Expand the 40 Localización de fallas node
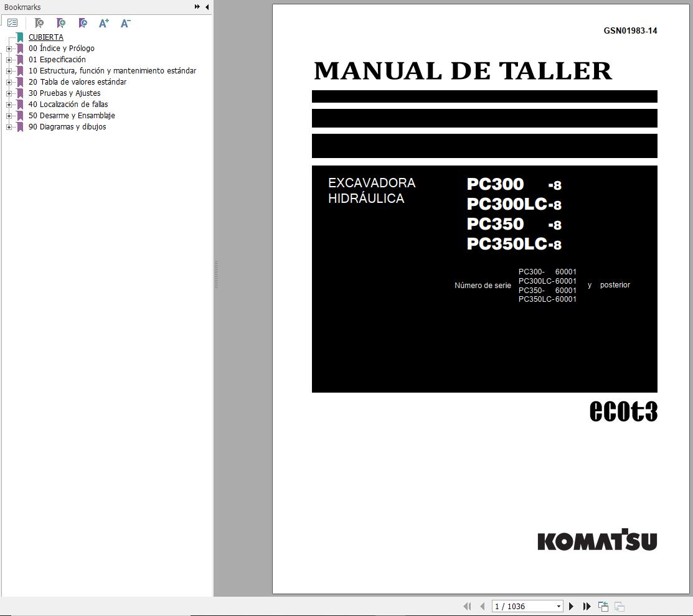The image size is (693, 616). (x=9, y=105)
